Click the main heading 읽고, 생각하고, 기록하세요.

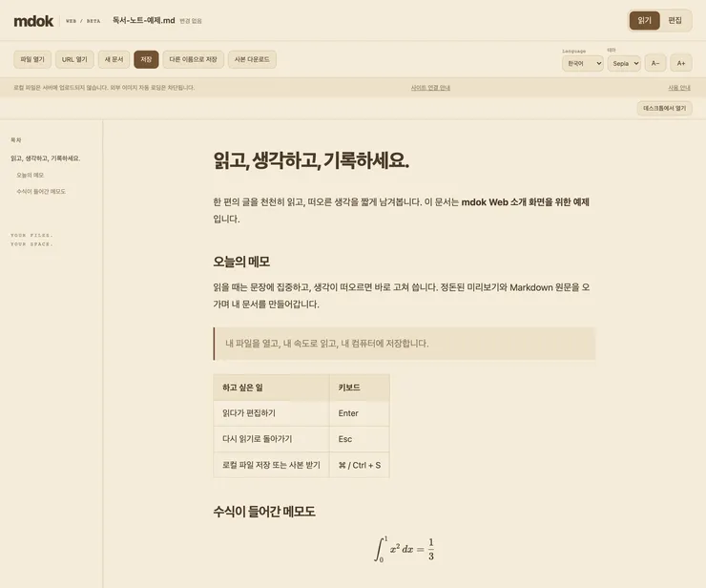click(x=311, y=161)
